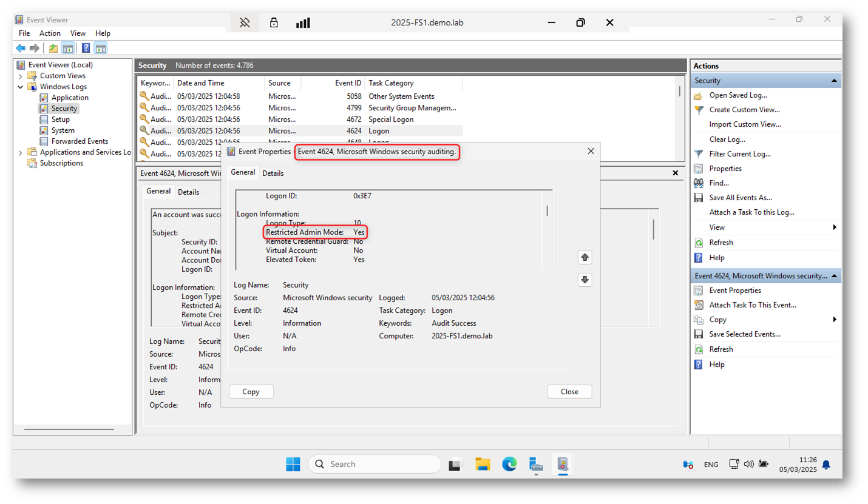868x504 pixels.
Task: Click Open Saved Log folder icon
Action: [698, 95]
